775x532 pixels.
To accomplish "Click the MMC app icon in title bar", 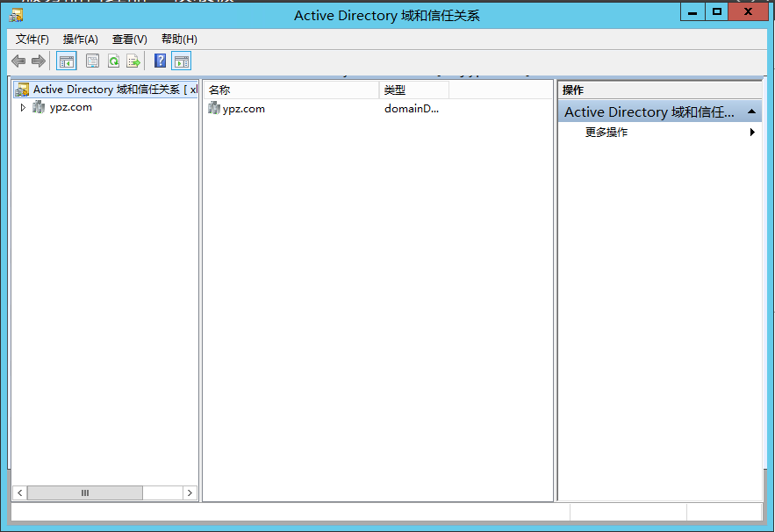I will [x=16, y=15].
